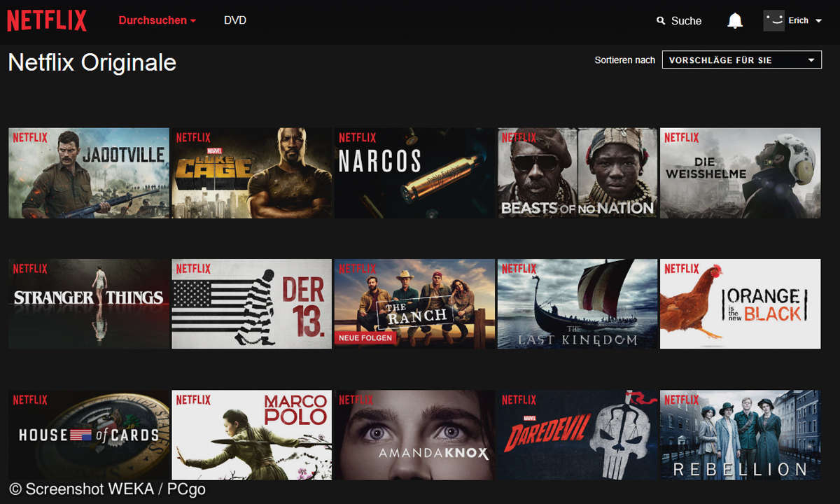Click the search magnifier icon
The height and width of the screenshot is (504, 840).
click(661, 21)
